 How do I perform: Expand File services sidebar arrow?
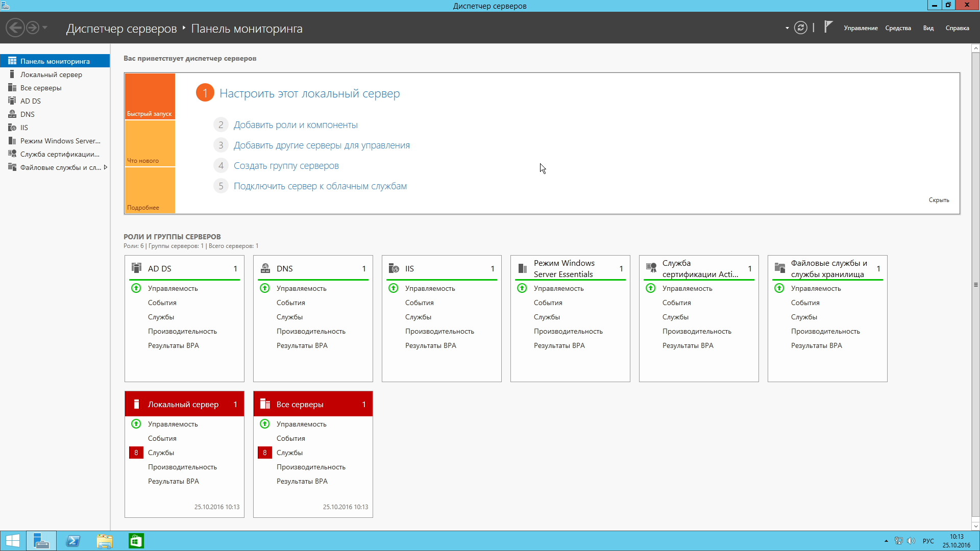click(x=106, y=167)
